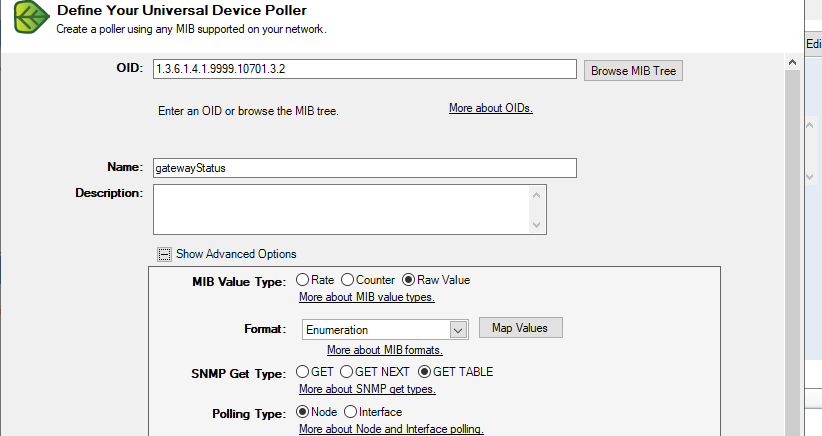This screenshot has width=822, height=436.
Task: Click the Define Your Universal Device Poller heading
Action: [182, 10]
